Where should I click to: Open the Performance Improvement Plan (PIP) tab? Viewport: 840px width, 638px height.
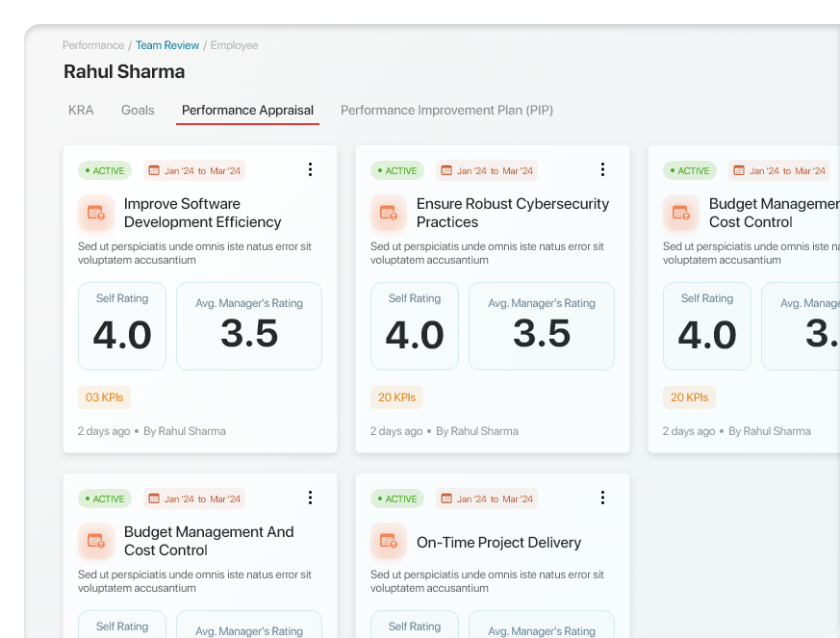pyautogui.click(x=446, y=111)
